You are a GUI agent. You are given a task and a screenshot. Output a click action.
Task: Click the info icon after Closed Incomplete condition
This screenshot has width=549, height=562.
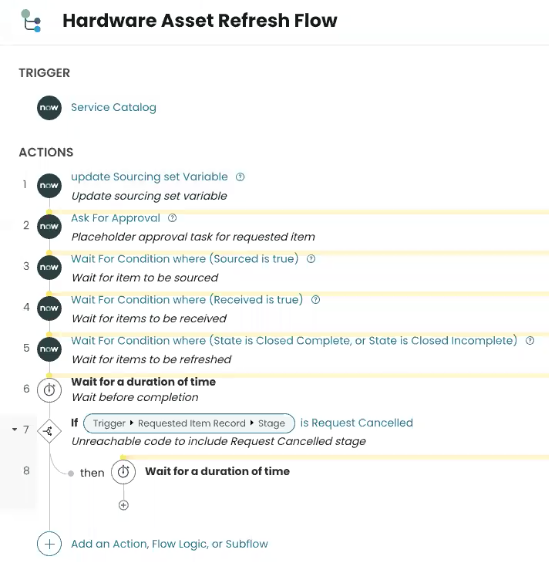530,340
